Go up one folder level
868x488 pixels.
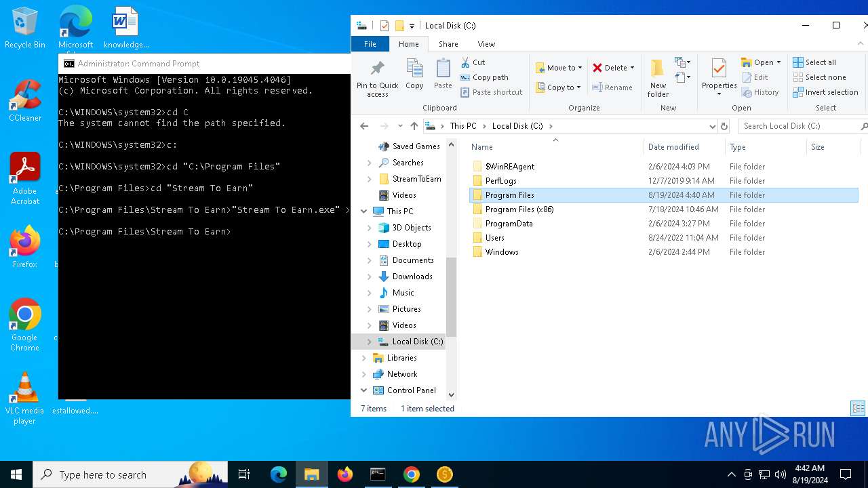point(414,126)
